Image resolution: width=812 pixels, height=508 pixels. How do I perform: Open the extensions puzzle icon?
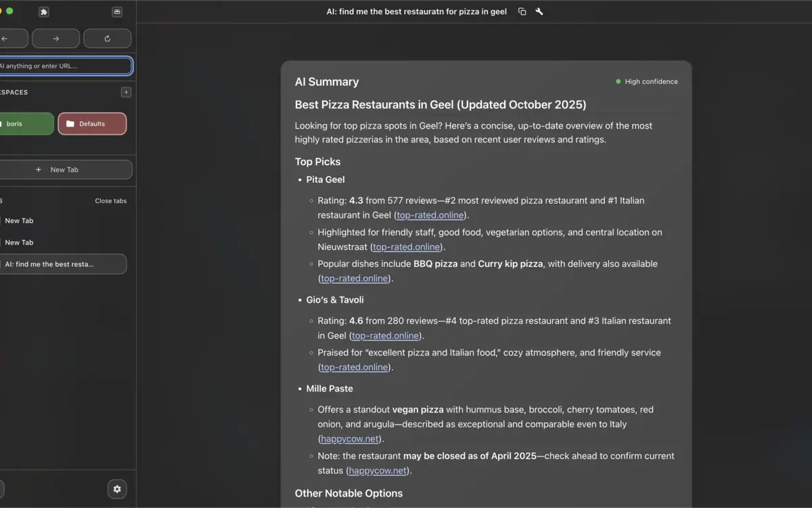tap(44, 12)
